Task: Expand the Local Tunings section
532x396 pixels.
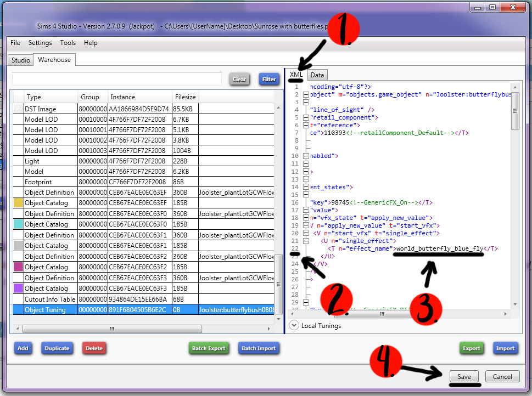Action: coord(294,325)
